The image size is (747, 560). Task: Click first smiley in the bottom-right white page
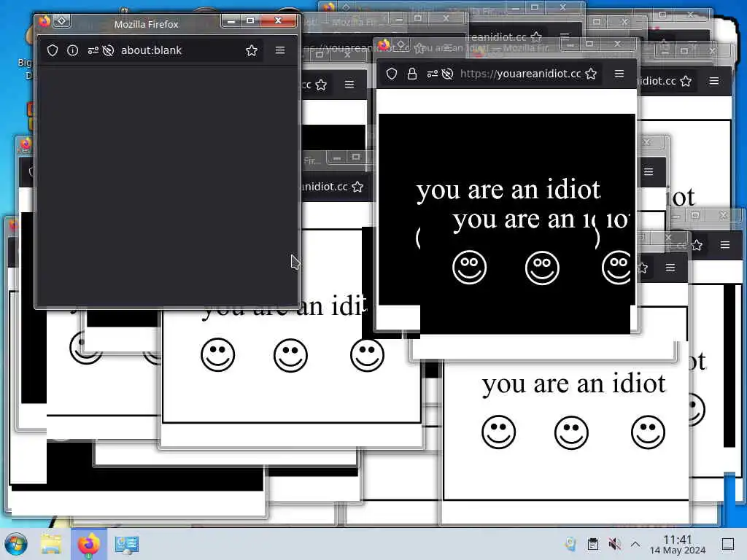(499, 432)
